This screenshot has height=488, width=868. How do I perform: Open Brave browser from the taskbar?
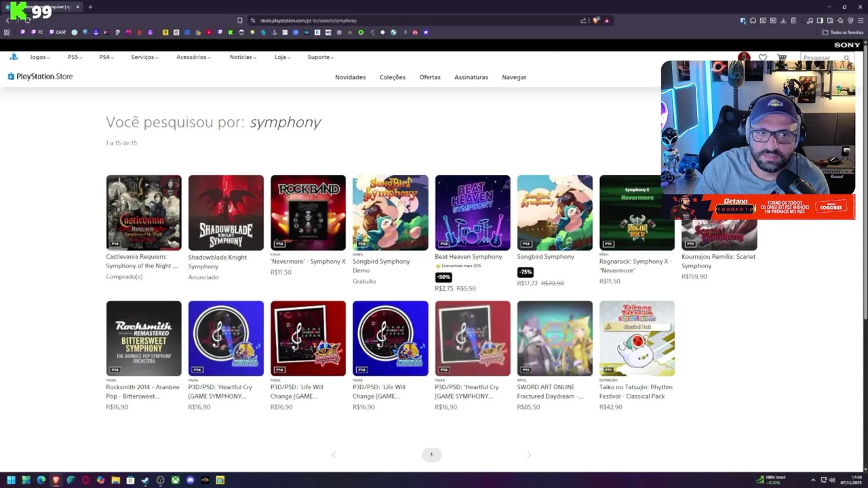[56, 480]
